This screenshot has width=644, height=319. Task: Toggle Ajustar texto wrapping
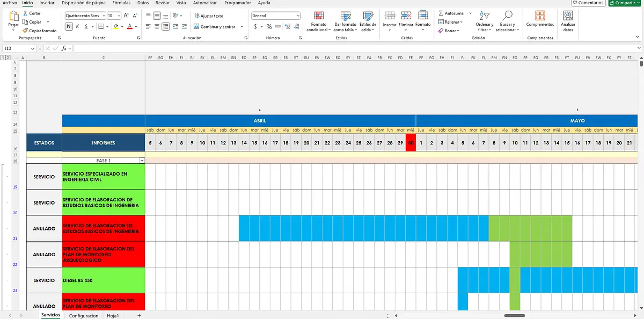pos(208,16)
